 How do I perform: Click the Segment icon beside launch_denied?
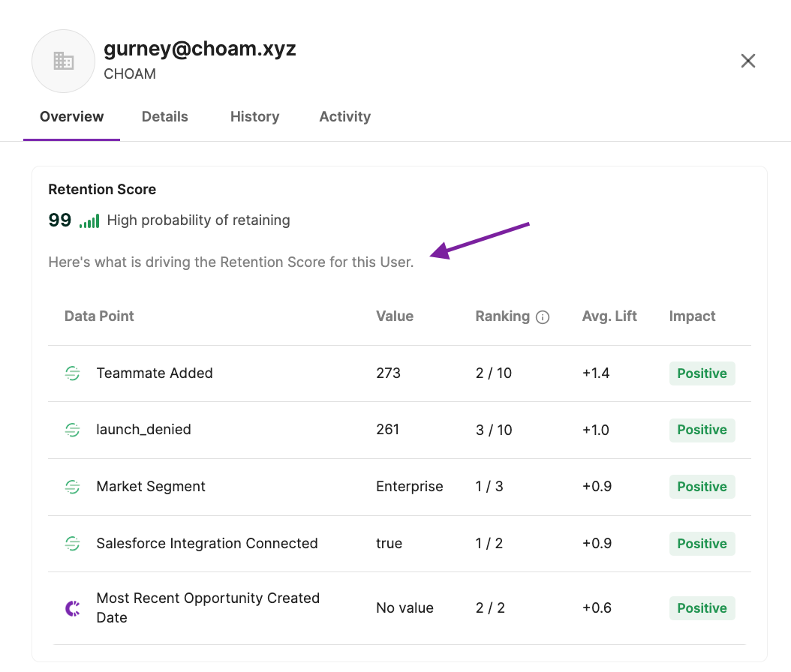[72, 430]
